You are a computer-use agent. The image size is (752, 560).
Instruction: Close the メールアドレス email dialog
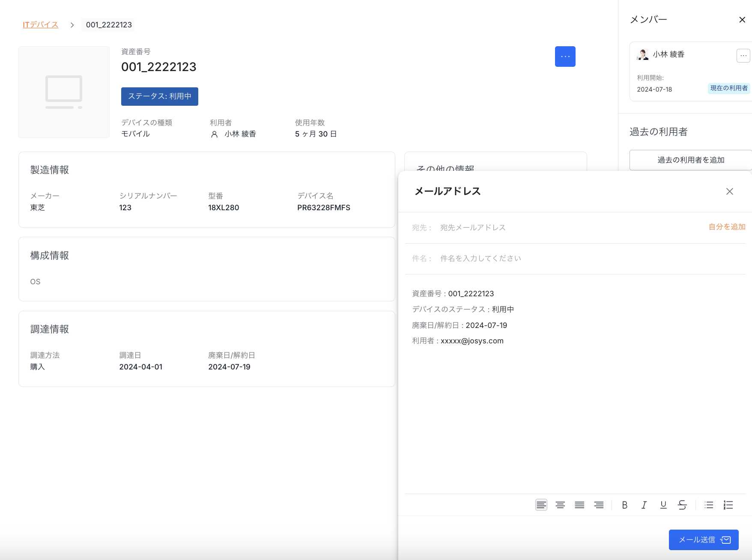click(729, 191)
